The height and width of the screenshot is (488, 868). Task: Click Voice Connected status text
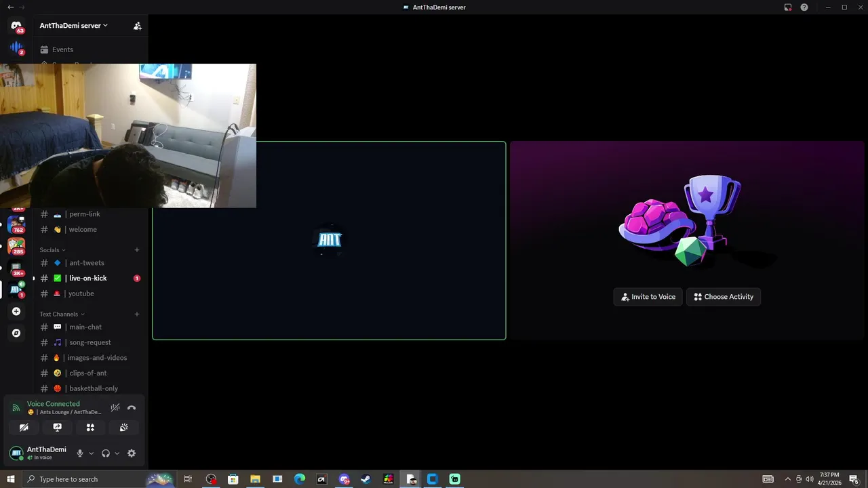tap(54, 404)
